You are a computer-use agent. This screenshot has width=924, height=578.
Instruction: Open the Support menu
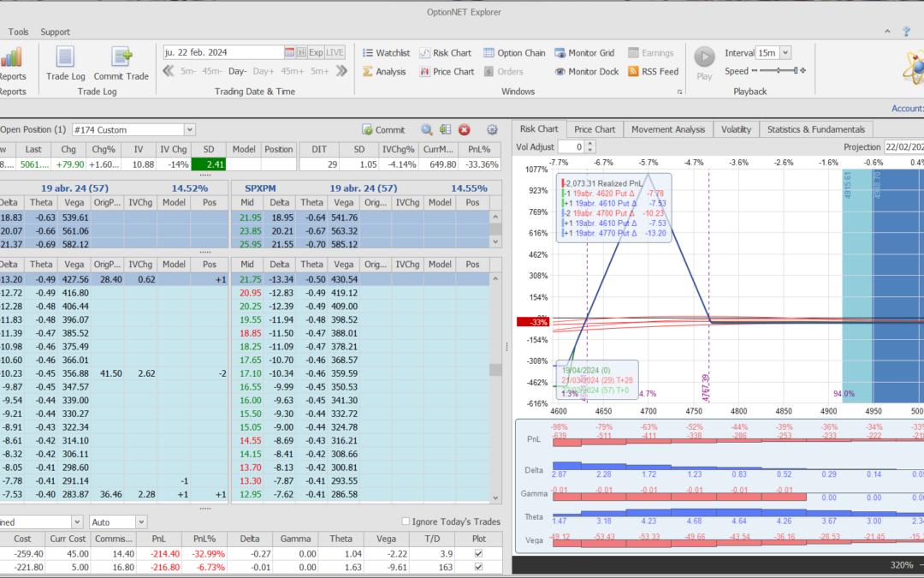(x=55, y=32)
